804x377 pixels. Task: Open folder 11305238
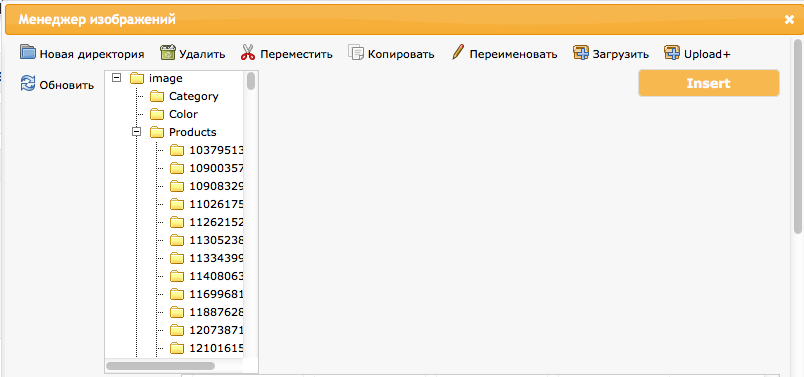coord(216,240)
